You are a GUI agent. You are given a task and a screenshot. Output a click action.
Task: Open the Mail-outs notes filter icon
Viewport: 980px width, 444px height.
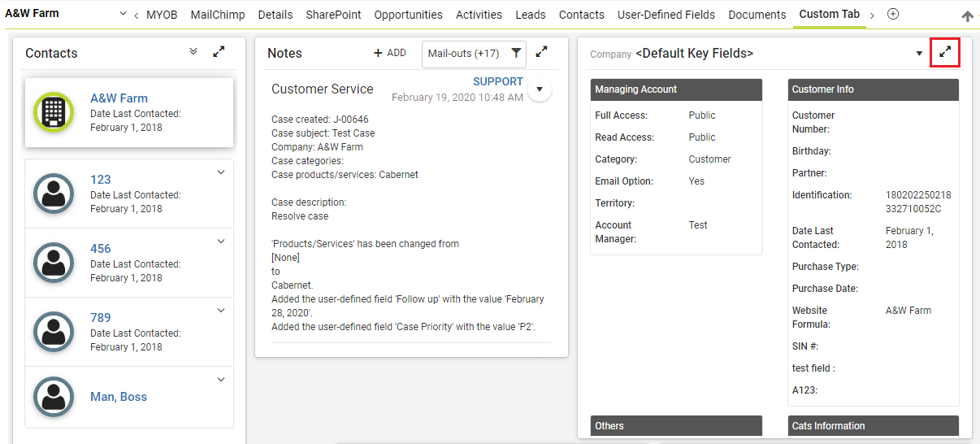coord(516,54)
